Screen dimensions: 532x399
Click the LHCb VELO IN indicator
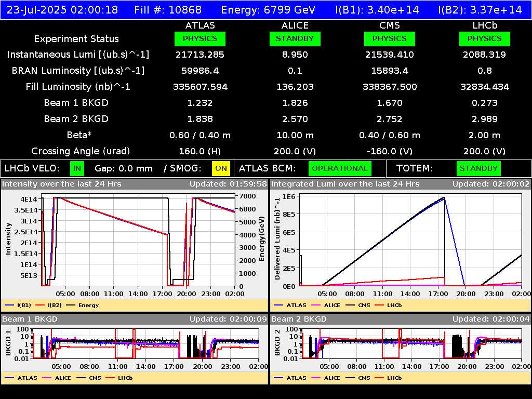tap(77, 169)
